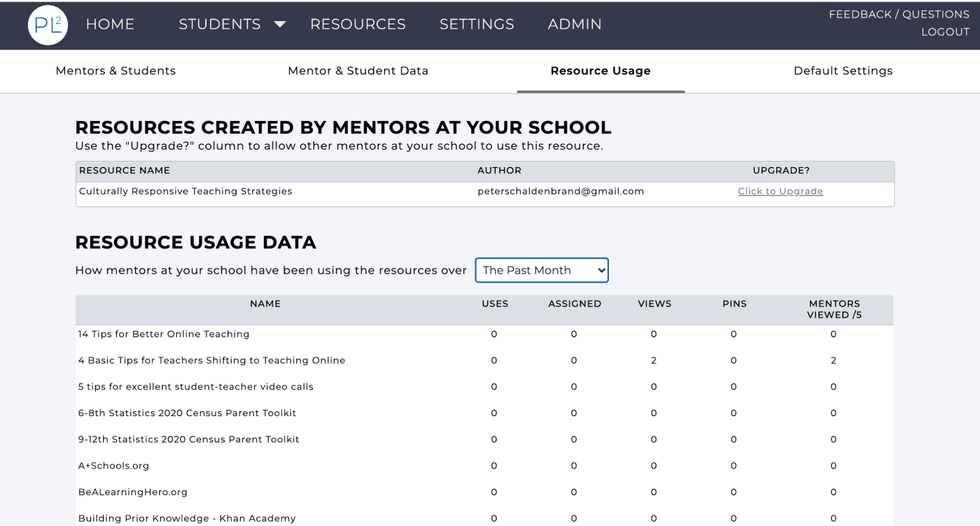Screen dimensions: 980x526
Task: Click the Click to Upgrade link
Action: tap(780, 192)
